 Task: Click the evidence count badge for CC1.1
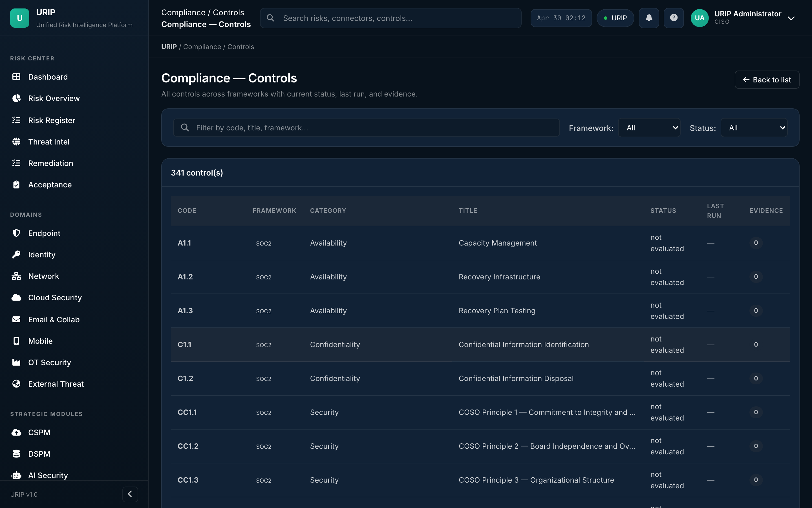point(756,412)
